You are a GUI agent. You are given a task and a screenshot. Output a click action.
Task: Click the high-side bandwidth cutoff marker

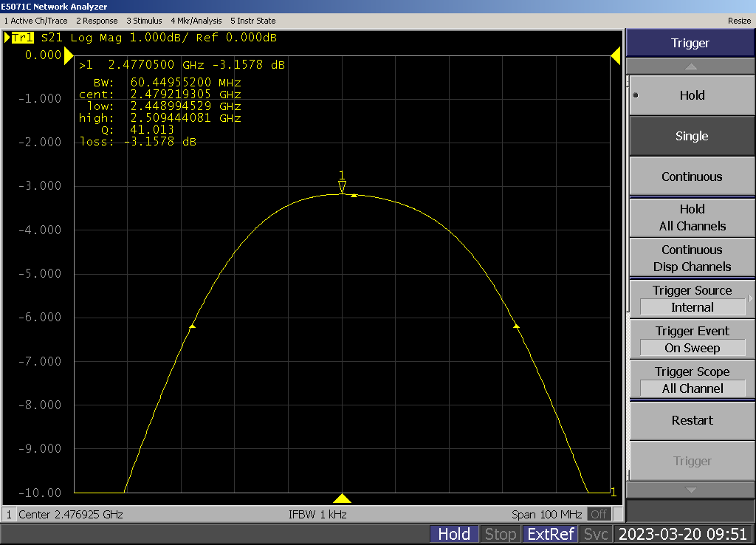(516, 326)
